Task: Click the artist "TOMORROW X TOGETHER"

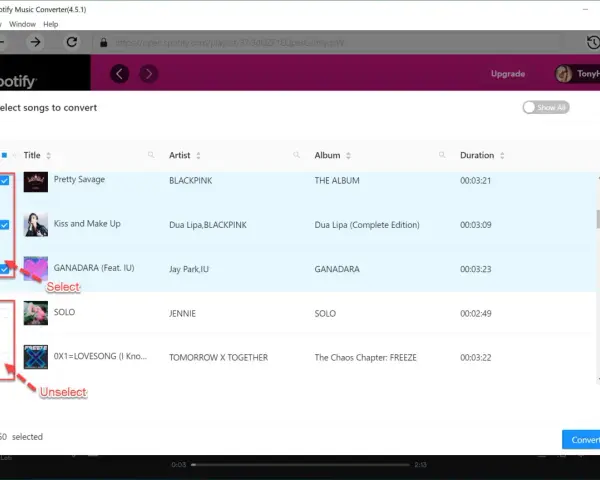Action: 218,358
